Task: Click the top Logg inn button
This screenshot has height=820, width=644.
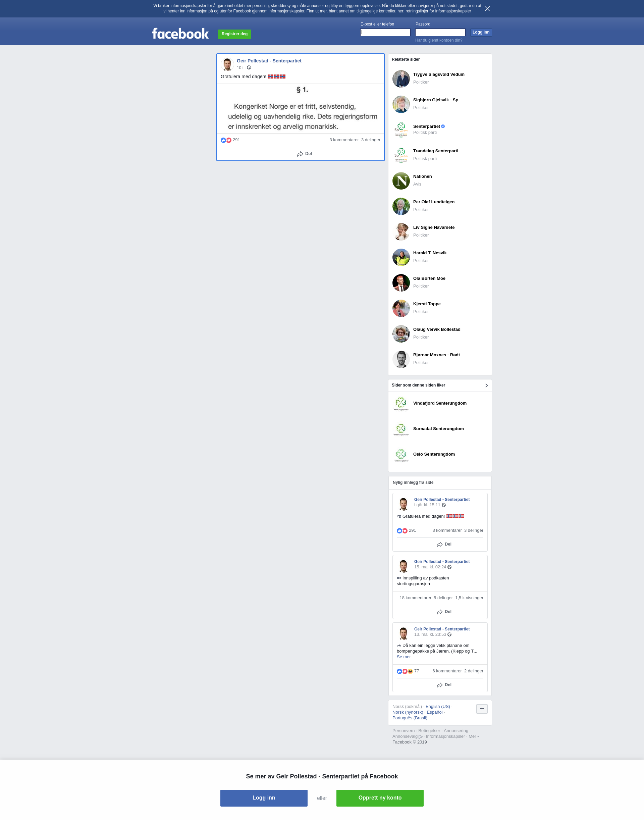Action: point(481,33)
